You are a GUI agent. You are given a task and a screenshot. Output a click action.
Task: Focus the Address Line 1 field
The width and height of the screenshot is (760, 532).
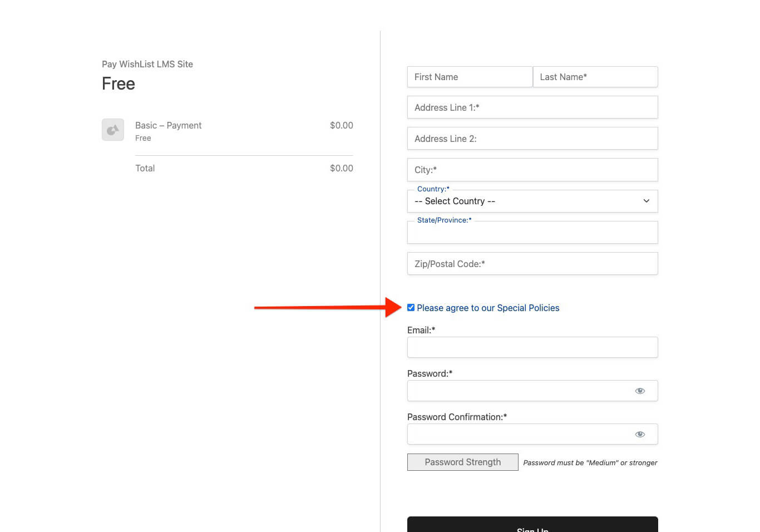pyautogui.click(x=532, y=107)
